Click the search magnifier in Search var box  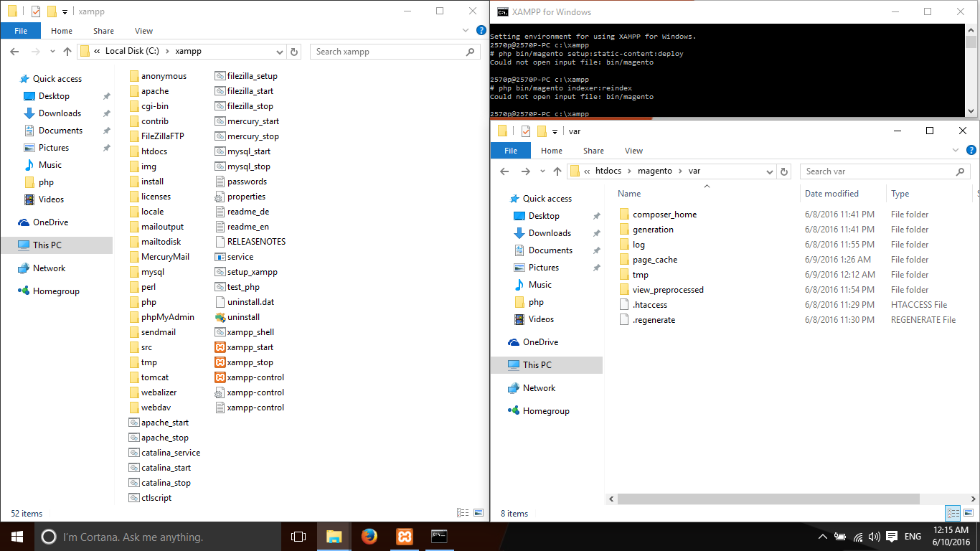[960, 171]
